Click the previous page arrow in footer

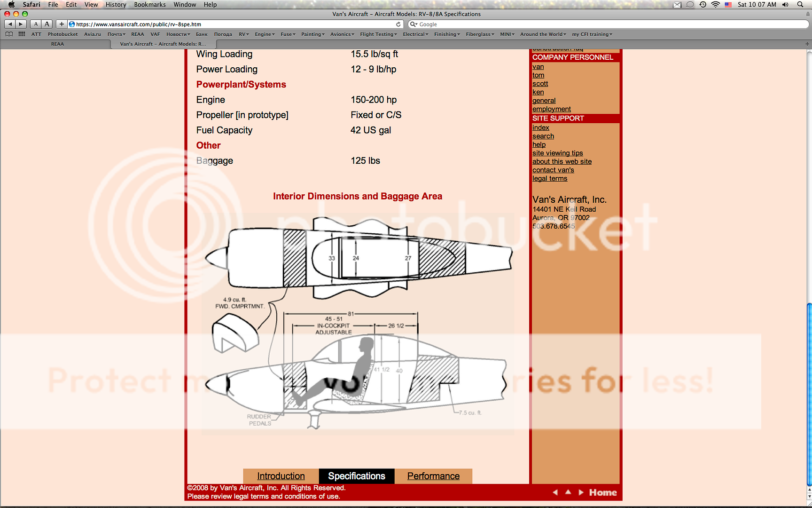coord(555,492)
